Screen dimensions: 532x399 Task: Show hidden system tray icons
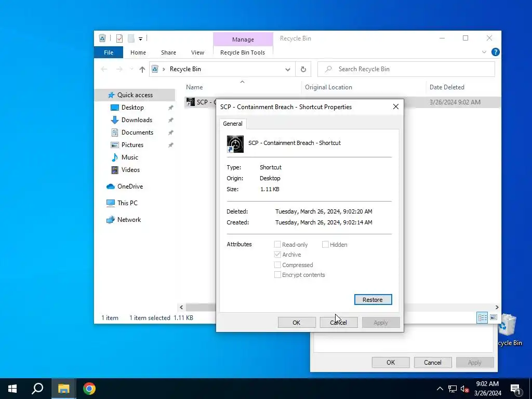[440, 389]
